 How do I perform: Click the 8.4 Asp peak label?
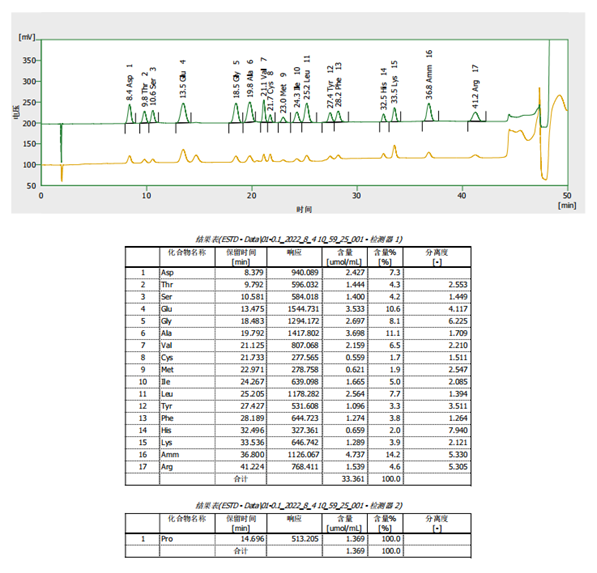(129, 82)
